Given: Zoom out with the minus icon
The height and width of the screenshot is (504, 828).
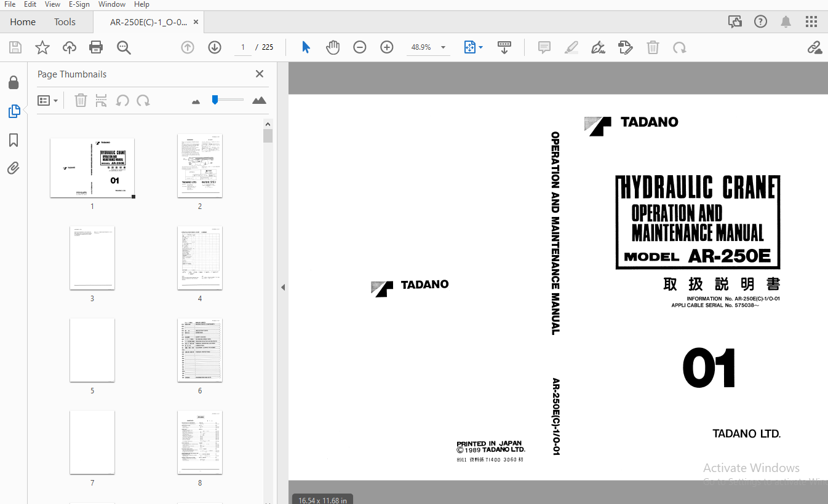Looking at the screenshot, I should (360, 47).
